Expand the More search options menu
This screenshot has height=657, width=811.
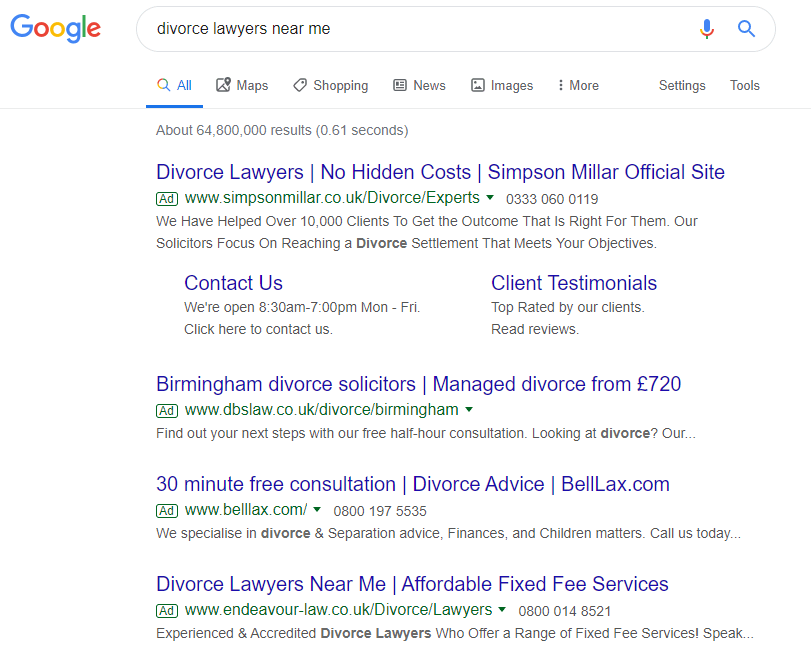[578, 86]
